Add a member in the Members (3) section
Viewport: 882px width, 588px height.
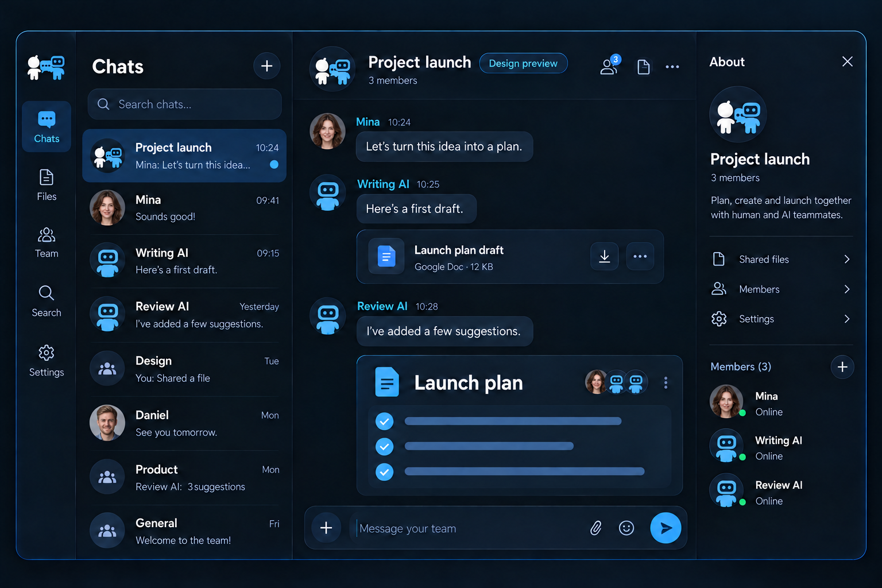click(x=842, y=367)
